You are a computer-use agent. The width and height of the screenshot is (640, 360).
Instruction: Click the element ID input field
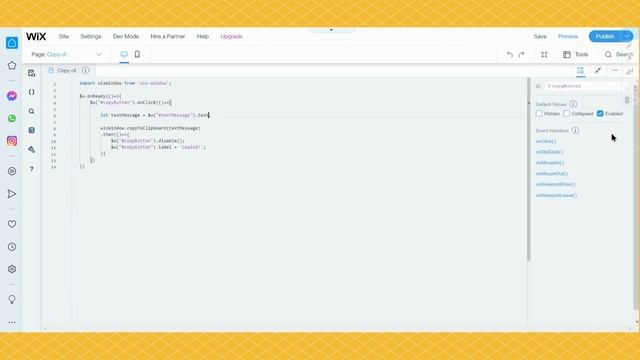pyautogui.click(x=584, y=86)
